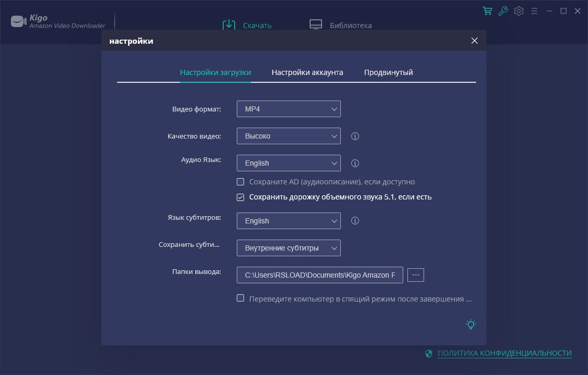Enable saving AD audio description
The width and height of the screenshot is (588, 375).
[x=240, y=182]
